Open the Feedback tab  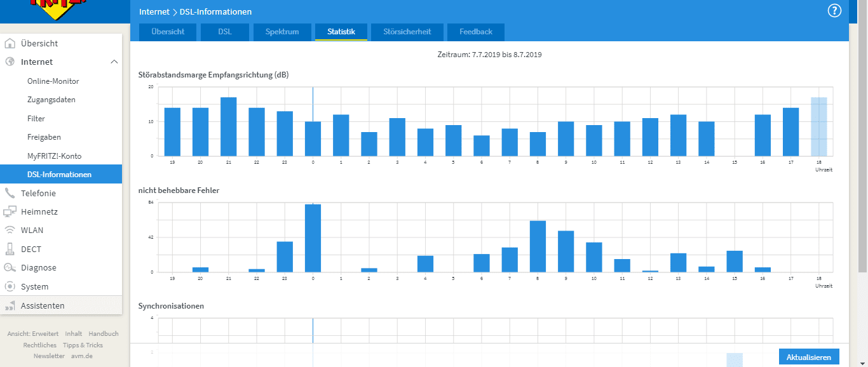[476, 32]
